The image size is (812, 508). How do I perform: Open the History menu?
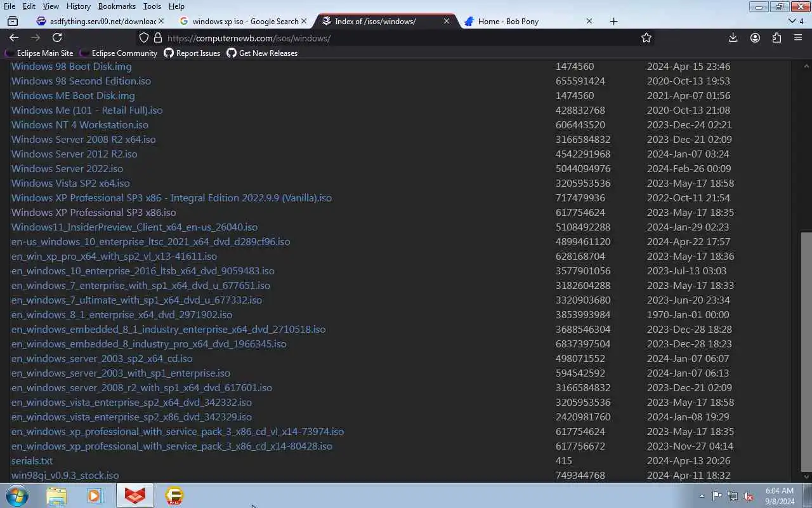coord(78,6)
